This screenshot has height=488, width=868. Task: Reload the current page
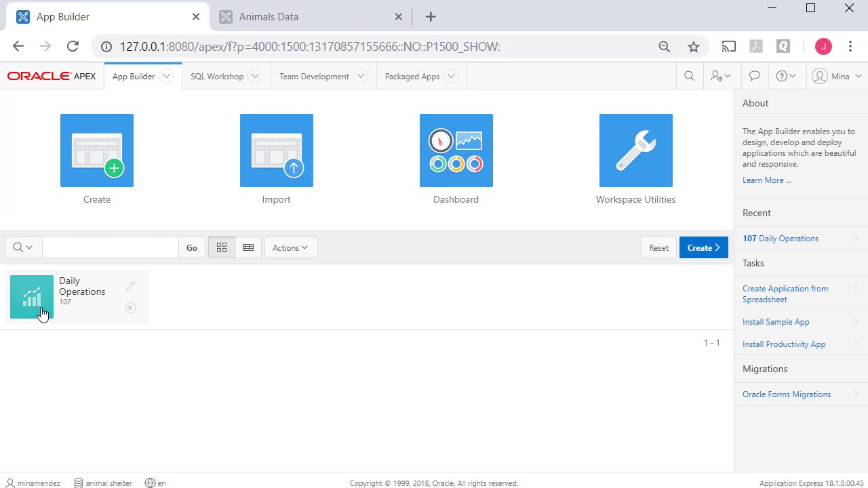click(73, 46)
